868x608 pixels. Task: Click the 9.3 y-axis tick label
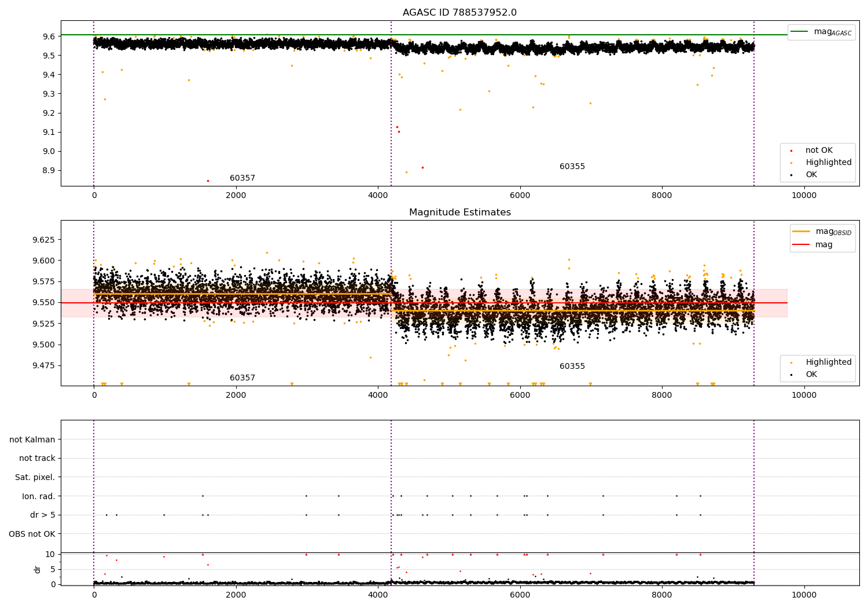coord(49,94)
